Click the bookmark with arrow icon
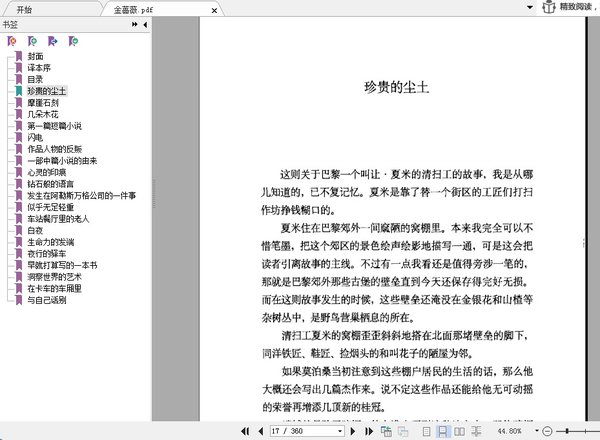The height and width of the screenshot is (440, 600). (53, 41)
